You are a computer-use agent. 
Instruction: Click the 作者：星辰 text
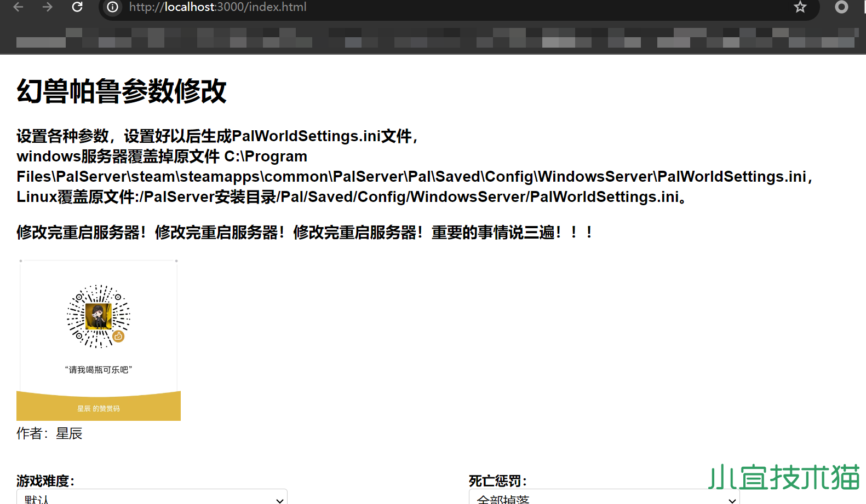tap(49, 433)
